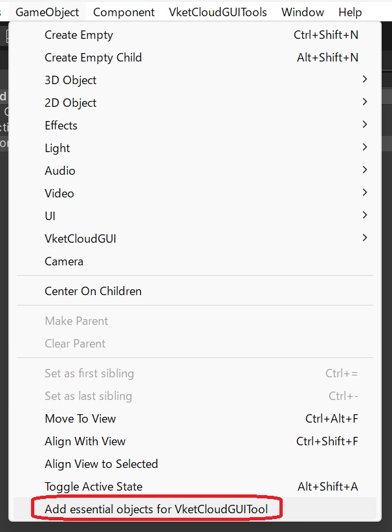The height and width of the screenshot is (532, 392).
Task: Choose Create Empty Child
Action: 93,58
